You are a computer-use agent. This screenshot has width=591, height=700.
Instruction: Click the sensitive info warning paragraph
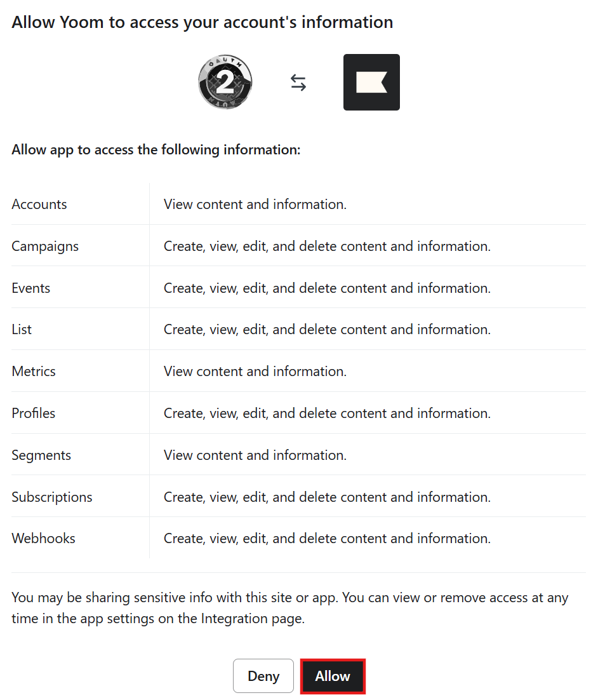click(290, 608)
